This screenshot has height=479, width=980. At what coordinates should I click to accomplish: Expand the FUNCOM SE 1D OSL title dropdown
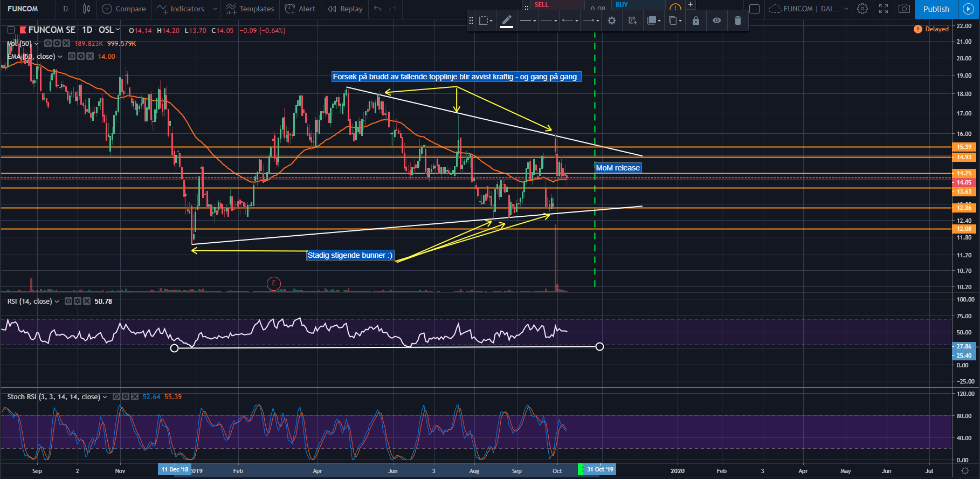[x=118, y=30]
